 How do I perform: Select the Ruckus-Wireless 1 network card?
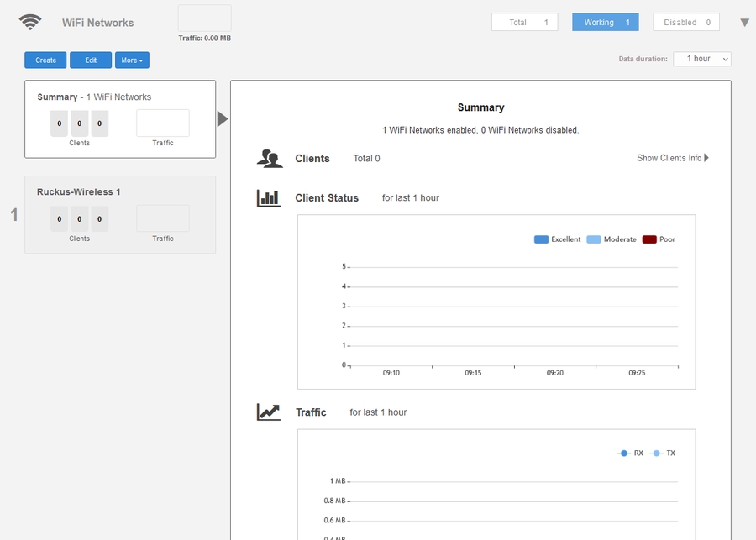[x=120, y=214]
